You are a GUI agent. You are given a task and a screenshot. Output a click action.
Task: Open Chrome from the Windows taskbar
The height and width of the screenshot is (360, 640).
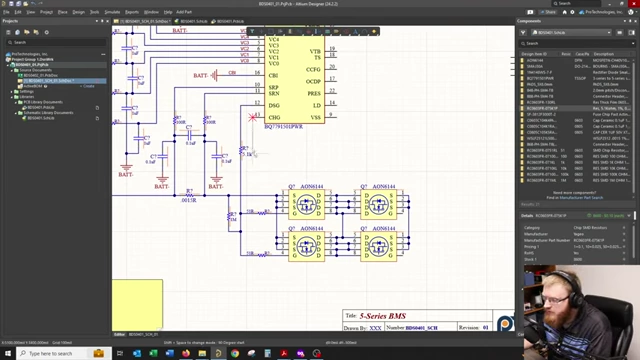[x=235, y=353]
